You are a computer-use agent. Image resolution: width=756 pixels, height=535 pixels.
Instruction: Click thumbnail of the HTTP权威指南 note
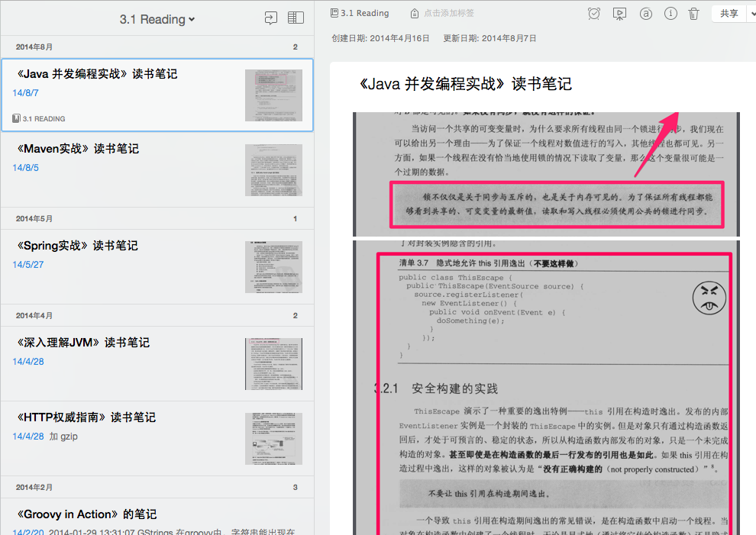click(x=273, y=438)
